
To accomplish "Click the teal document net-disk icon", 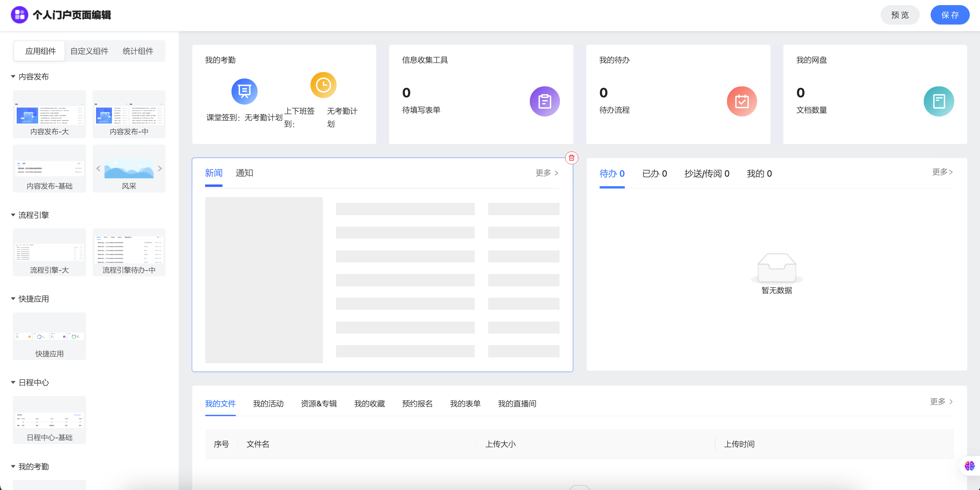I will (938, 101).
